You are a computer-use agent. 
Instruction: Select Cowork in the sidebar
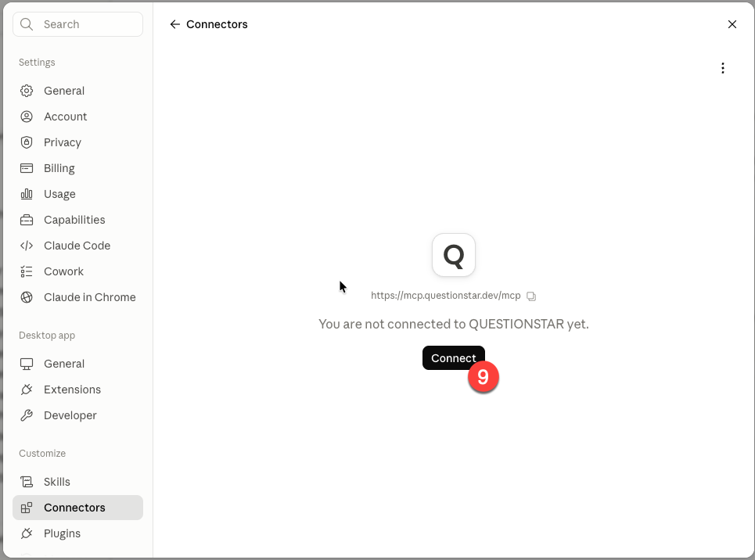coord(78,271)
